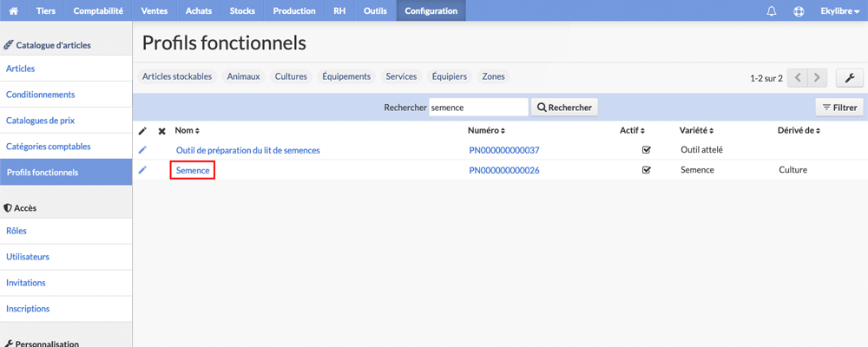This screenshot has height=347, width=868.
Task: Sort by the Variété column
Action: [696, 131]
